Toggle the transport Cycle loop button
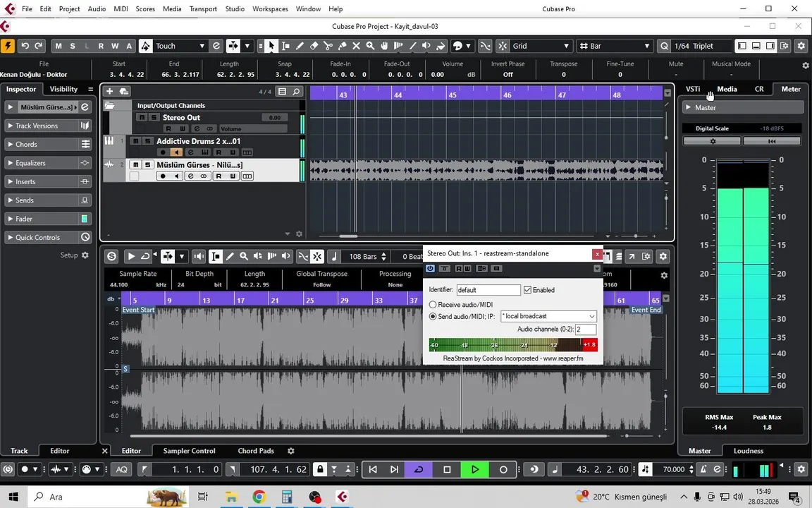 pos(419,470)
